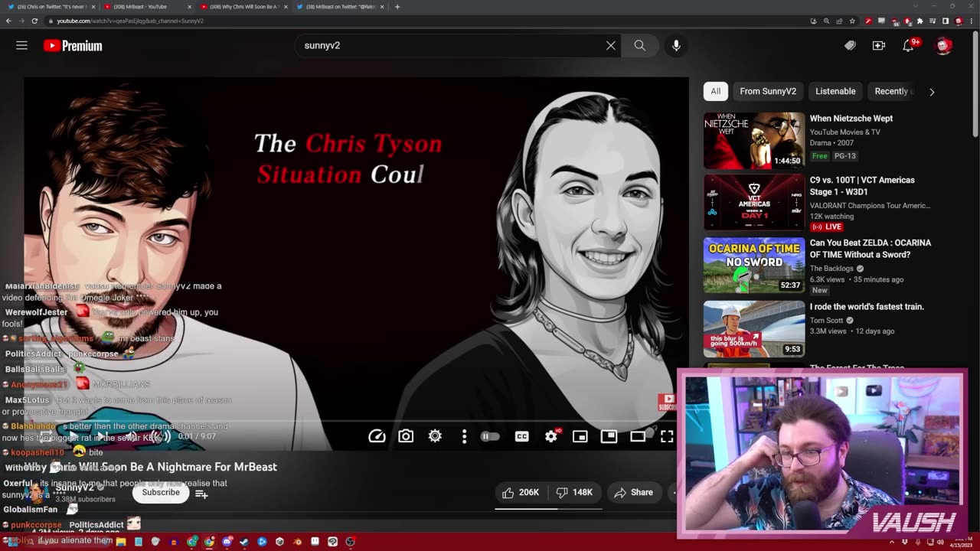This screenshot has width=980, height=551.
Task: Select the All filter chip
Action: [x=715, y=91]
